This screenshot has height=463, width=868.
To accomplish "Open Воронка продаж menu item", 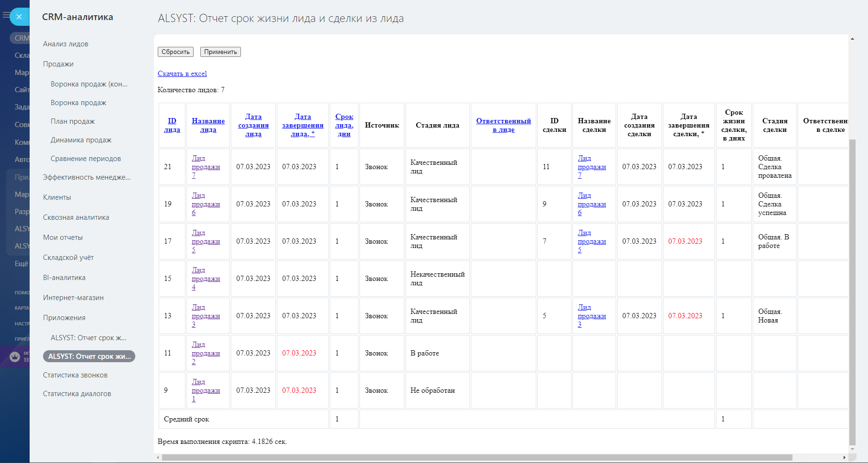I will (x=78, y=103).
